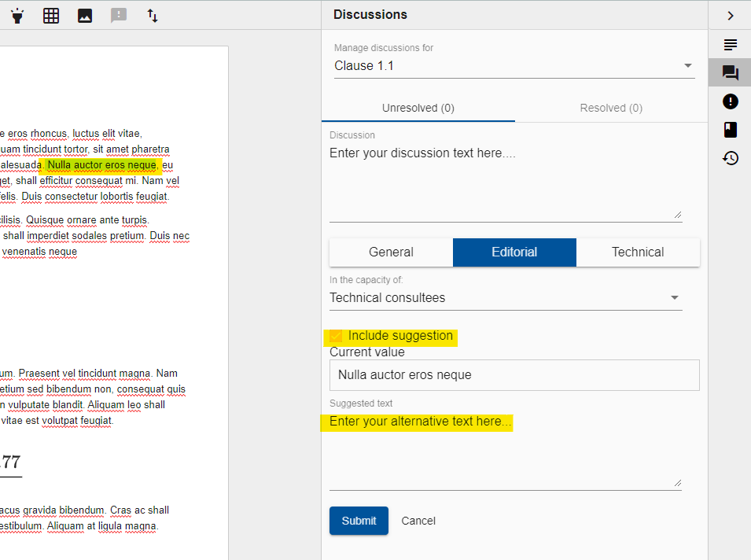Open the version history clock icon
Screen dimensions: 751x560
tap(730, 158)
